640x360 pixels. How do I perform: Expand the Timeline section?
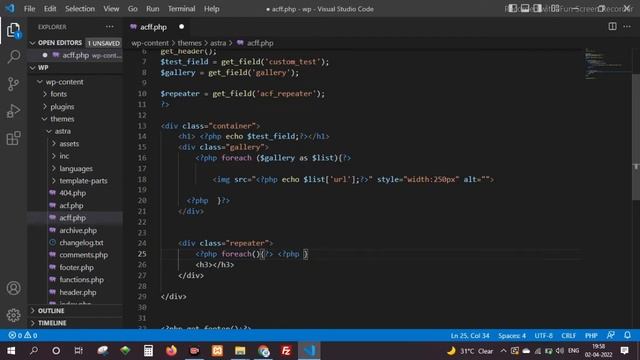(x=52, y=323)
